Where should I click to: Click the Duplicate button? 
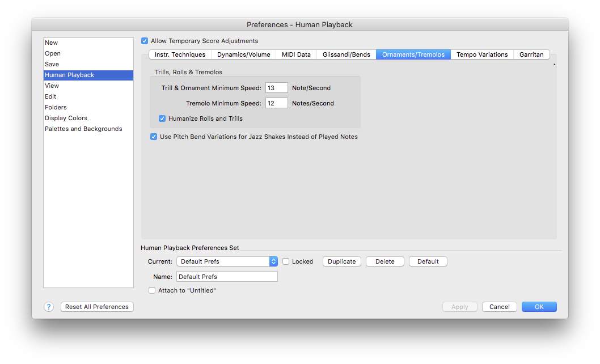point(342,261)
